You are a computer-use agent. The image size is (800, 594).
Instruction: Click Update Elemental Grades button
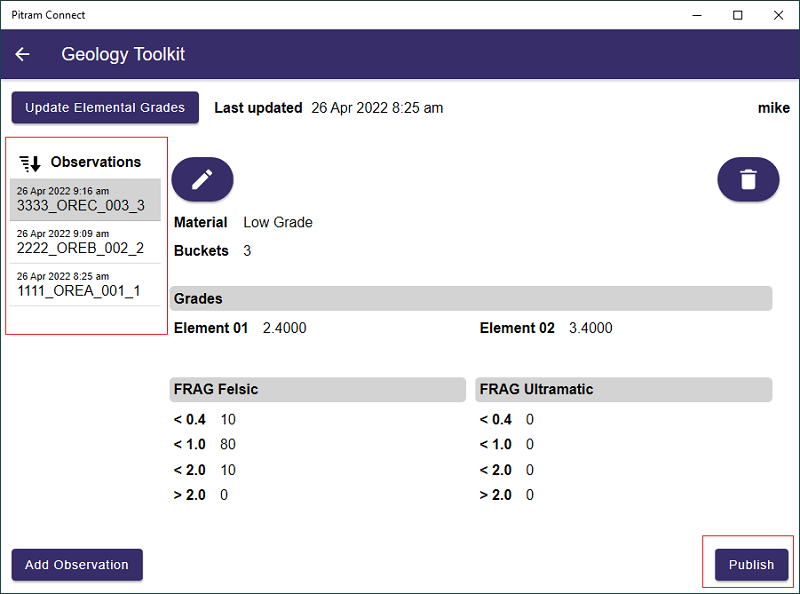tap(105, 108)
